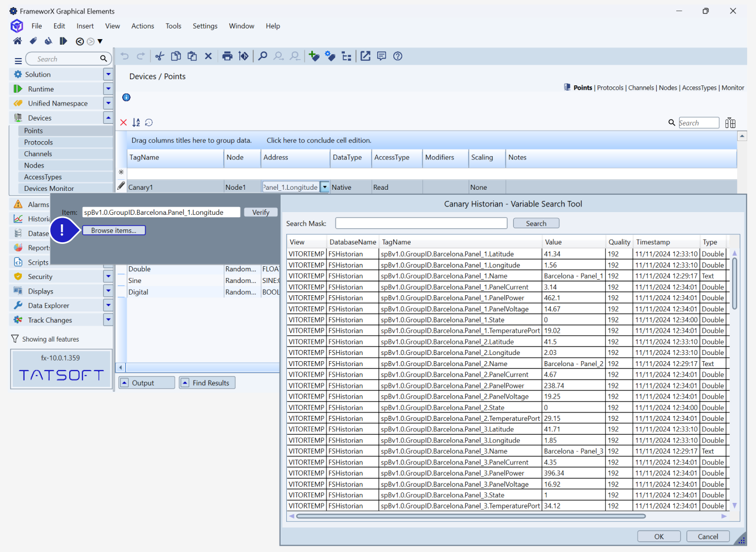756x552 pixels.
Task: Click the tag icon next to Home
Action: click(33, 41)
